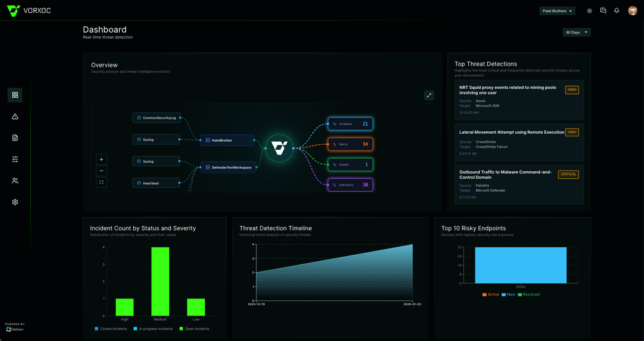644x341 pixels.
Task: Open the user avatar profile menu
Action: point(632,11)
